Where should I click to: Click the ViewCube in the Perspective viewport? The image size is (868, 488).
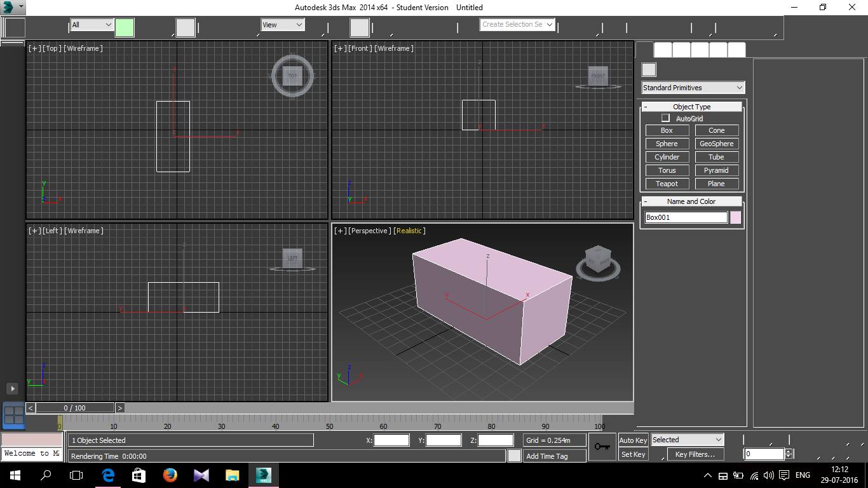coord(597,260)
